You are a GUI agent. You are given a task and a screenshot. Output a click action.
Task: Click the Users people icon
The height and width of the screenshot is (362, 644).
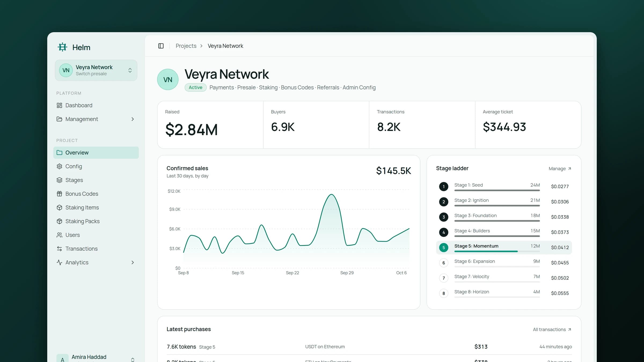tap(59, 235)
